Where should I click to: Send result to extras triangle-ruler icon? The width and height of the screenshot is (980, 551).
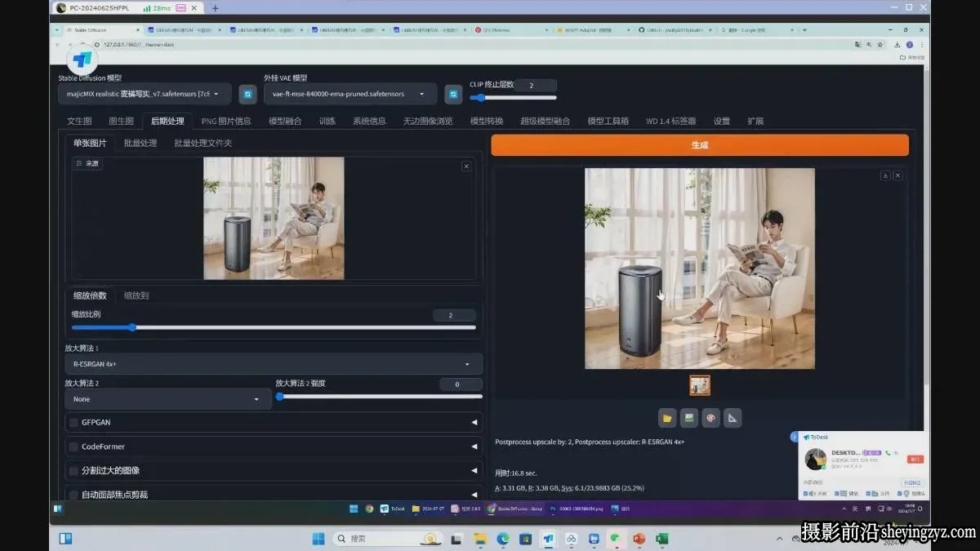733,418
